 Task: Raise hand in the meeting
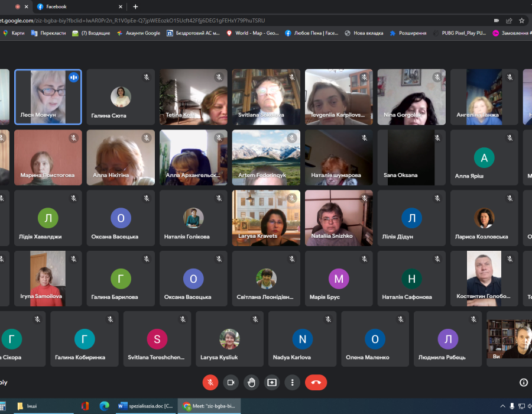point(251,382)
